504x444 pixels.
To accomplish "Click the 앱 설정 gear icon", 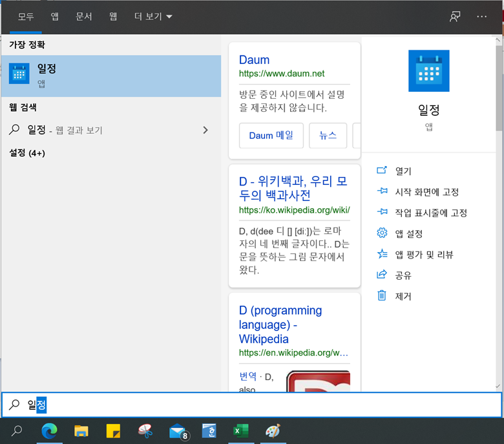I will (x=382, y=233).
